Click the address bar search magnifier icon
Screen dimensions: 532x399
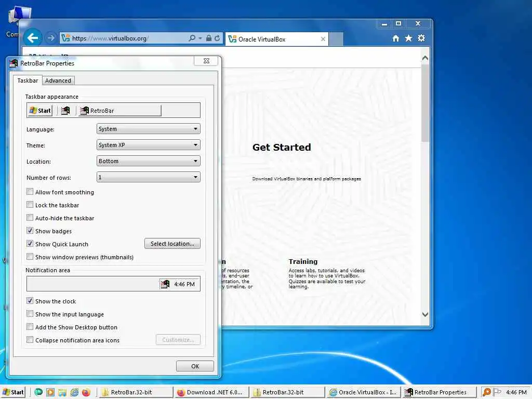click(192, 38)
